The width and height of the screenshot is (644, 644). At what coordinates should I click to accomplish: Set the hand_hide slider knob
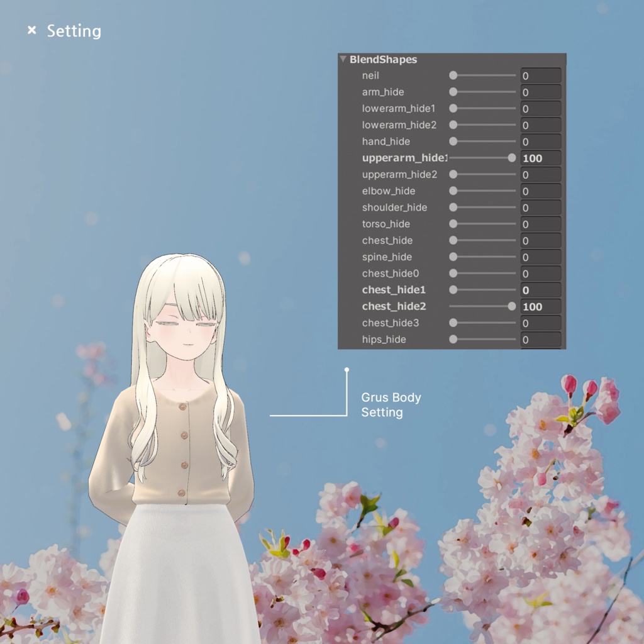click(453, 141)
